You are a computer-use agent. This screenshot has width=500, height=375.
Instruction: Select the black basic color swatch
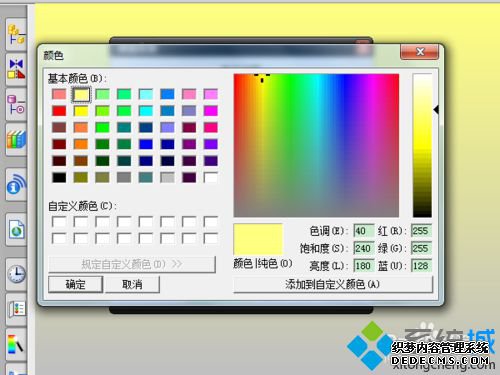pos(59,177)
